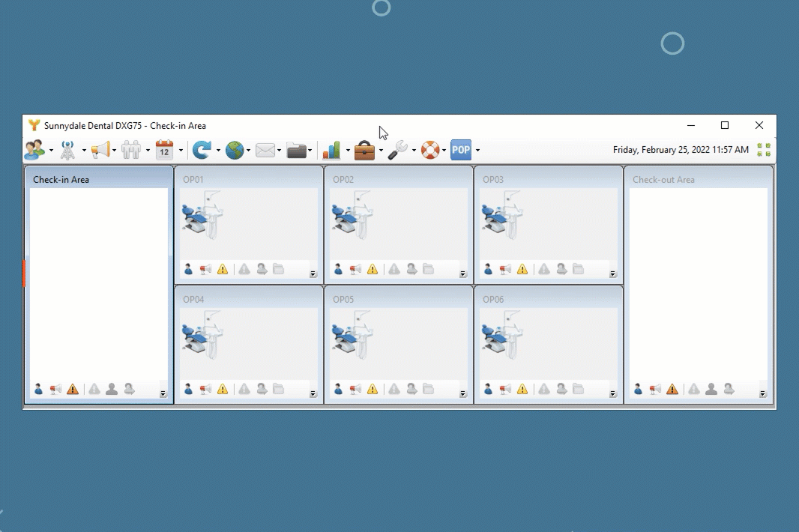Click the orange warning icon in Check-out Area

click(672, 390)
